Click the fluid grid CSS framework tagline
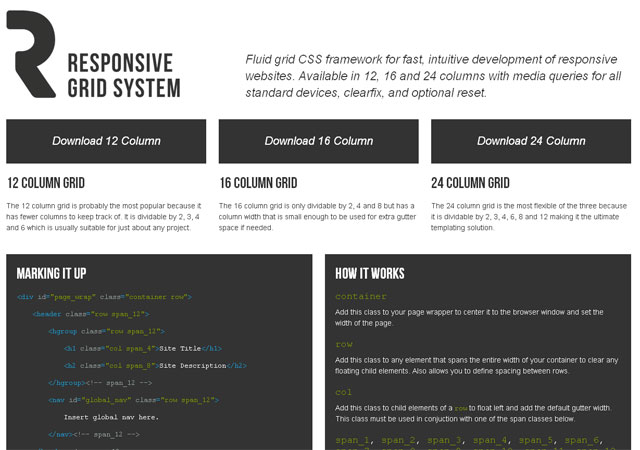The height and width of the screenshot is (450, 640). pyautogui.click(x=433, y=76)
